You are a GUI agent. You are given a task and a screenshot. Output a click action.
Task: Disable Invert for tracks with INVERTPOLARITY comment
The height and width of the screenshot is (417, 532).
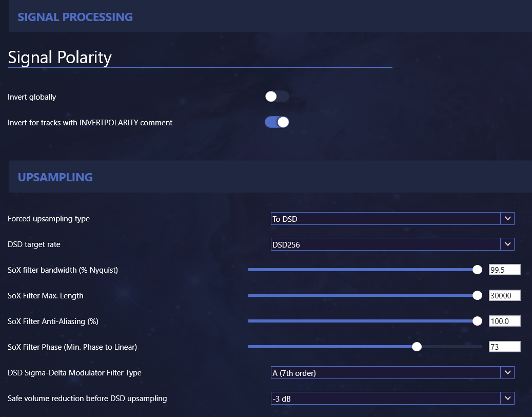(x=277, y=122)
